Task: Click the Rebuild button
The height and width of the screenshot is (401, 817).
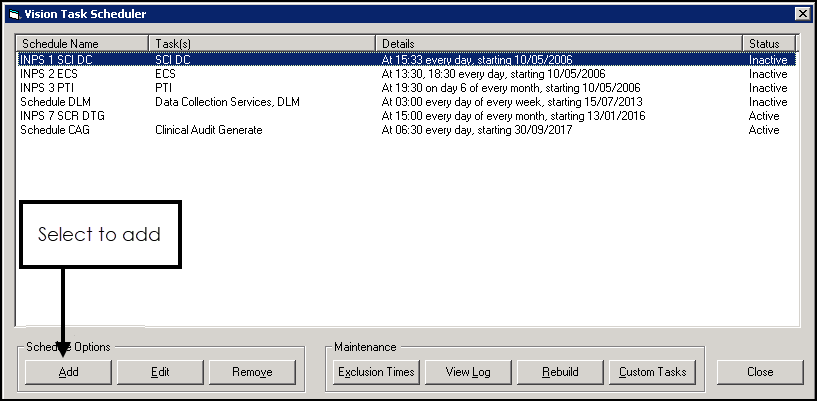Action: coord(560,372)
